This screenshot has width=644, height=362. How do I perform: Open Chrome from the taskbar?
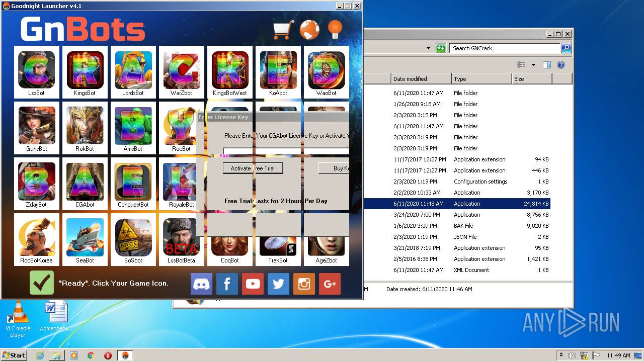tap(91, 355)
